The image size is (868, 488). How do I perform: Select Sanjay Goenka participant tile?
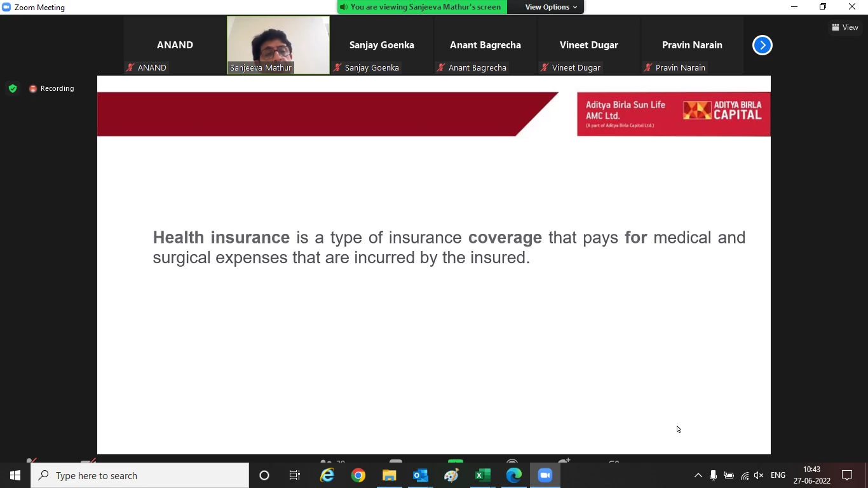click(x=382, y=45)
